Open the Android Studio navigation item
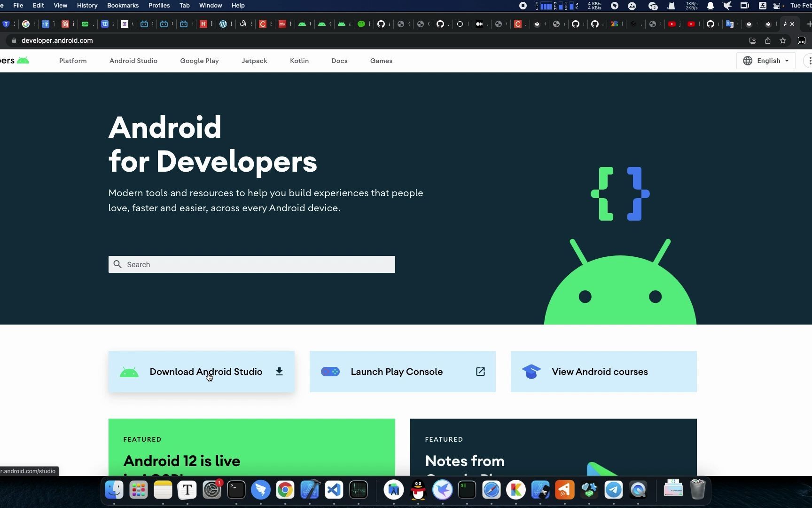The height and width of the screenshot is (508, 812). (x=133, y=61)
